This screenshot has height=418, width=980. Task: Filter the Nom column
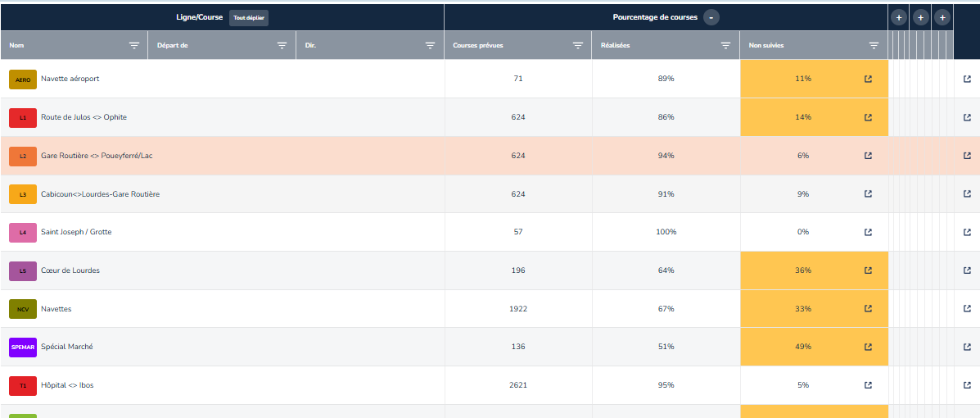pos(134,46)
